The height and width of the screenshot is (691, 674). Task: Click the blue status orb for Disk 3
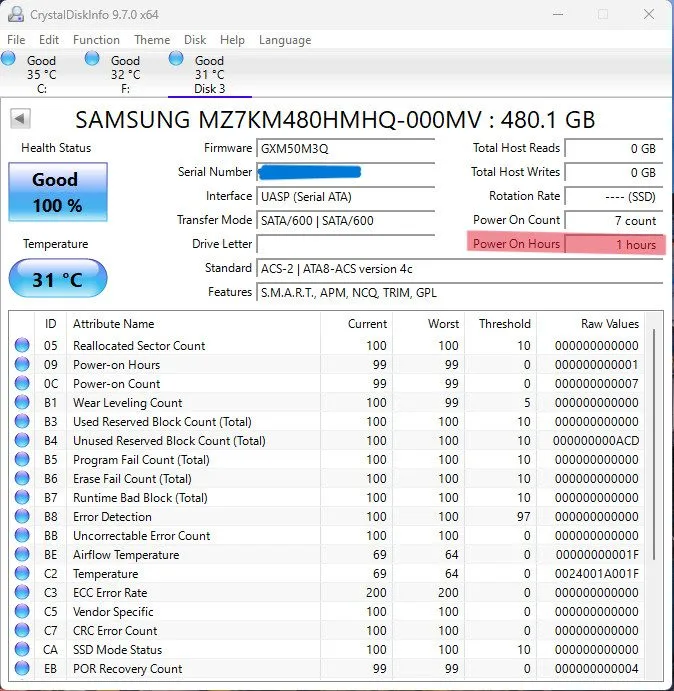pyautogui.click(x=176, y=59)
